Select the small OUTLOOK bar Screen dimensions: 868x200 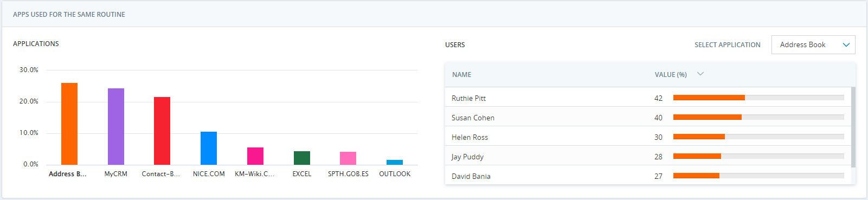(395, 162)
